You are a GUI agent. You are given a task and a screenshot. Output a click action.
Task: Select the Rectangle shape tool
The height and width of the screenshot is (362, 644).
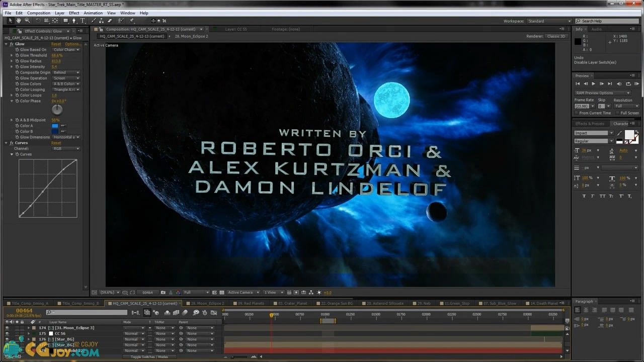click(66, 21)
